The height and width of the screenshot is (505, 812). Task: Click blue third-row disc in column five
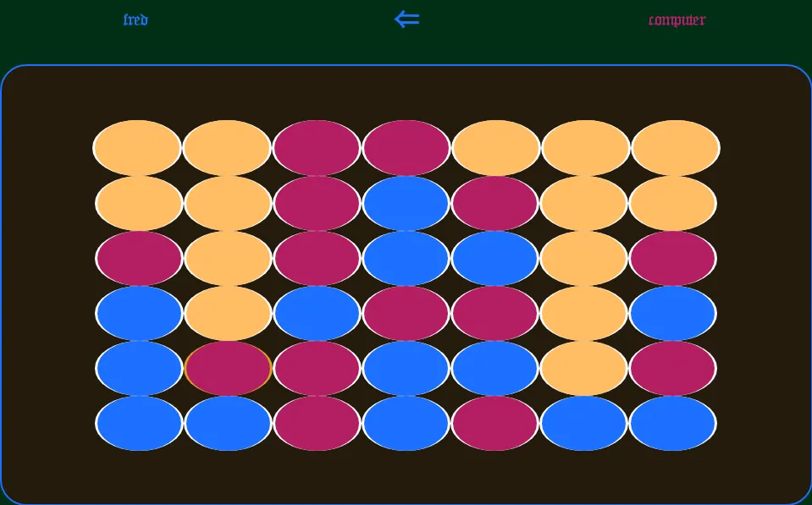coord(494,258)
